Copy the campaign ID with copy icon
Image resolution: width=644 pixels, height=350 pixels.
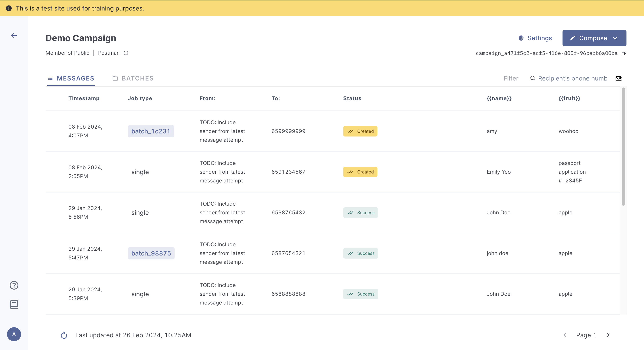click(624, 53)
